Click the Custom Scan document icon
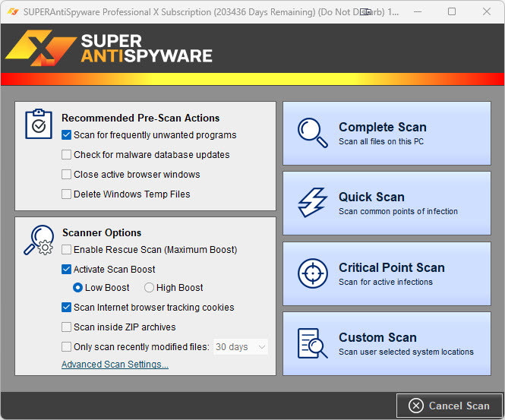This screenshot has width=505, height=420. point(312,343)
